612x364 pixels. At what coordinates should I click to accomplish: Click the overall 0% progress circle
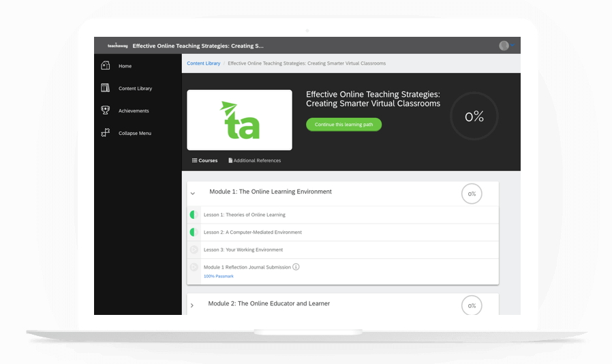474,117
